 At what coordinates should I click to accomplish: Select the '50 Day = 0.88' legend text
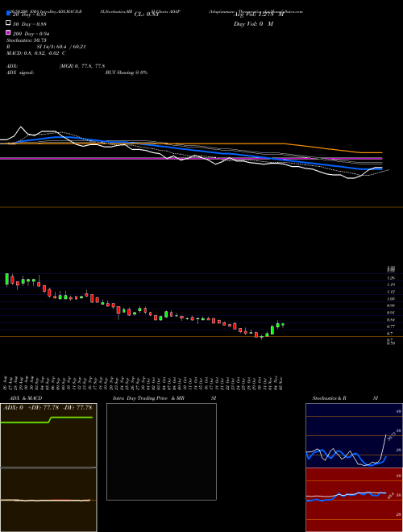(x=30, y=24)
